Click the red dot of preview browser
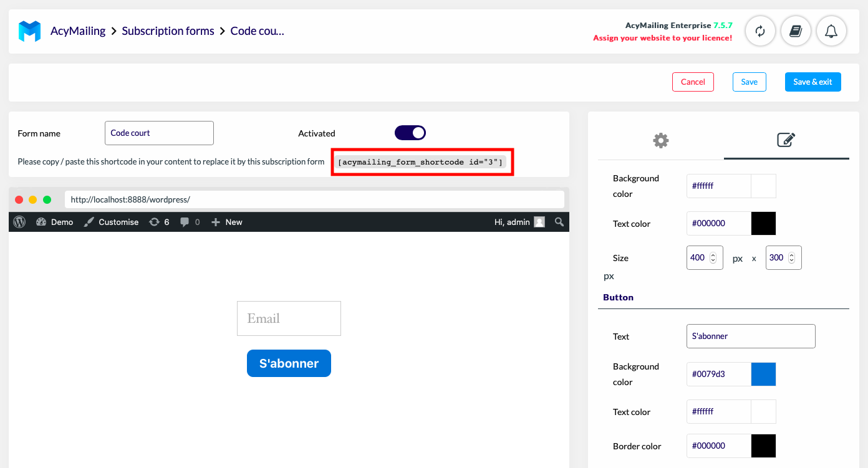The height and width of the screenshot is (468, 868). (19, 199)
